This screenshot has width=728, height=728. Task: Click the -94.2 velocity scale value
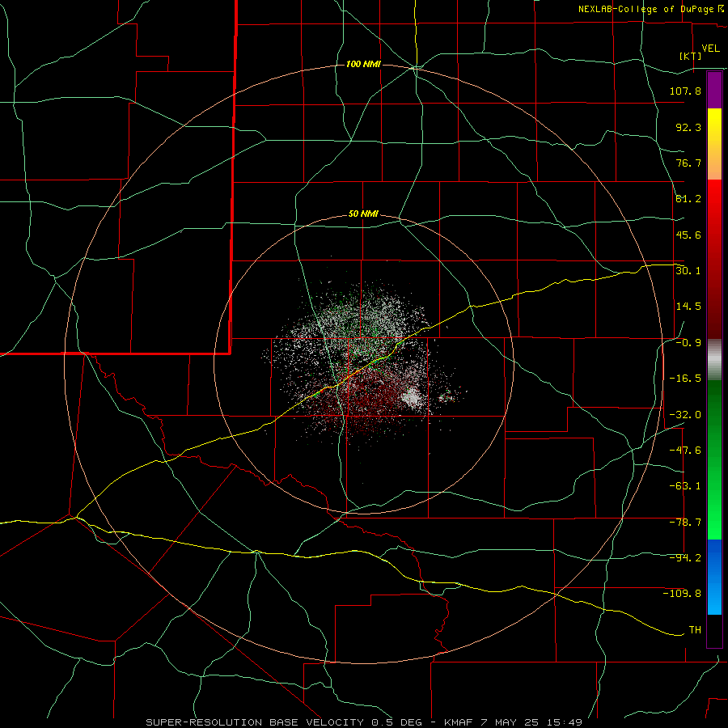pyautogui.click(x=685, y=557)
